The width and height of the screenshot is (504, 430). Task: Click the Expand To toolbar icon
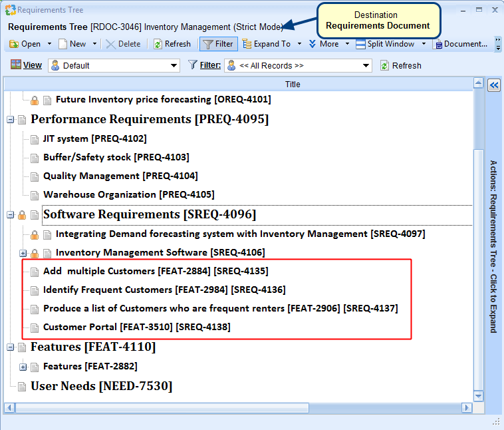(x=247, y=44)
